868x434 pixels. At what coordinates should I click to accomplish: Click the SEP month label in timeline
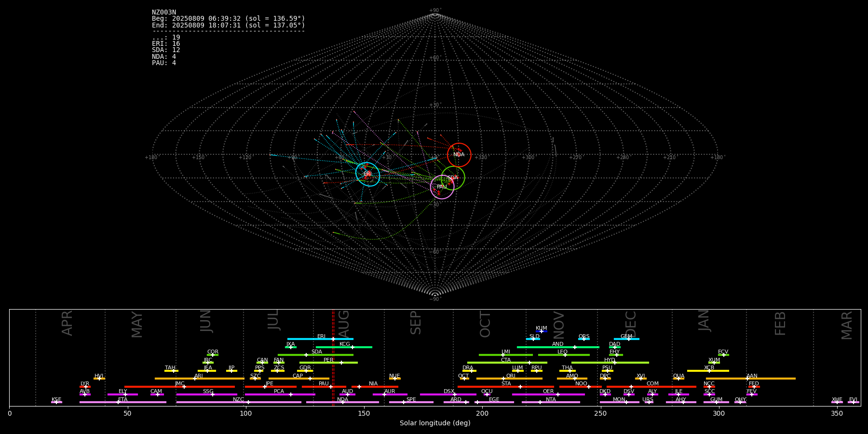[x=416, y=323]
